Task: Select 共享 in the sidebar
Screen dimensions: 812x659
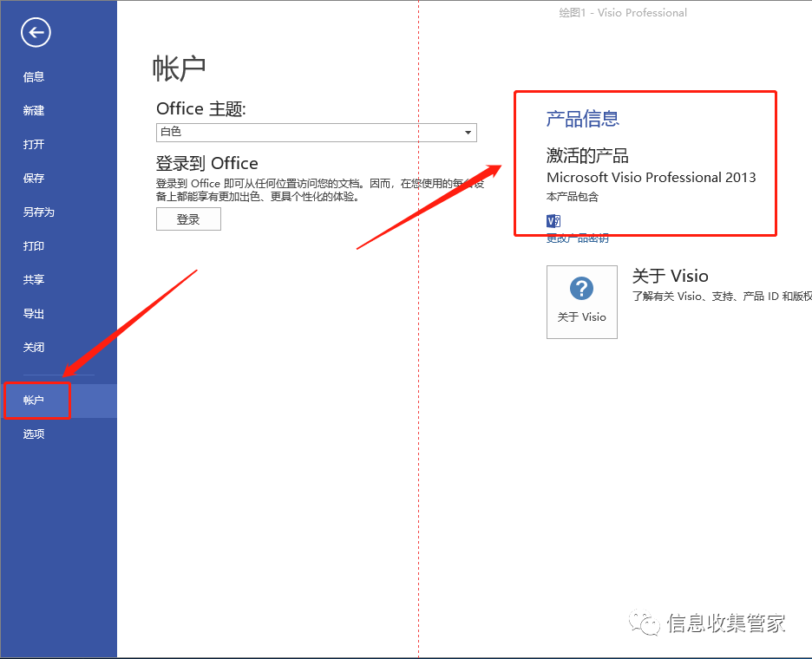Action: [x=33, y=279]
